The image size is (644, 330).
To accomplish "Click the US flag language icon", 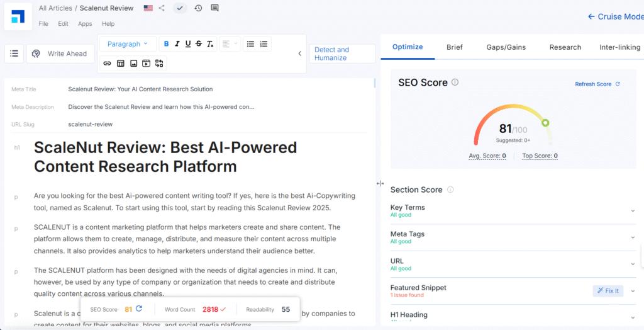I will point(148,8).
